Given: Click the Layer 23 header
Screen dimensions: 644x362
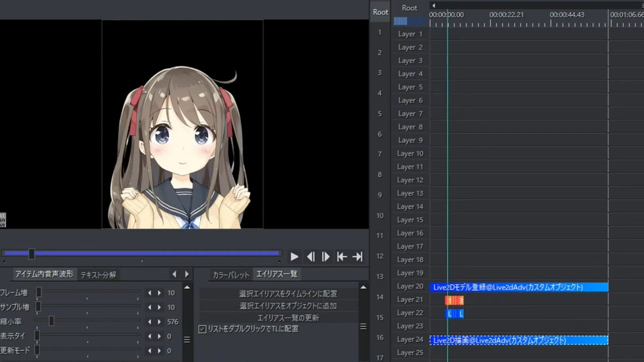Looking at the screenshot, I should coord(411,326).
